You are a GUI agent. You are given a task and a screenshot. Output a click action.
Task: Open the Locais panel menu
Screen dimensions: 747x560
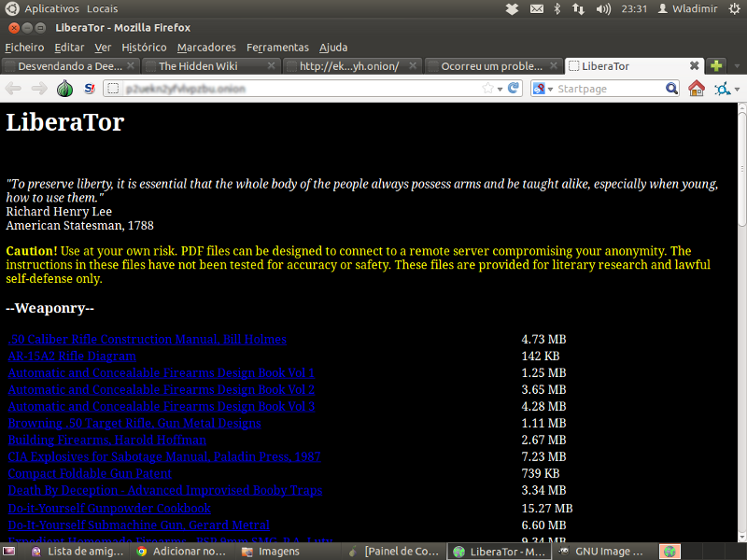tap(103, 8)
